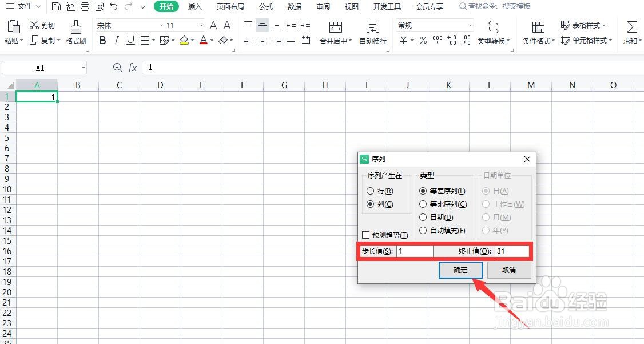Apply cell borders icon
This screenshot has width=644, height=344.
coord(145,40)
